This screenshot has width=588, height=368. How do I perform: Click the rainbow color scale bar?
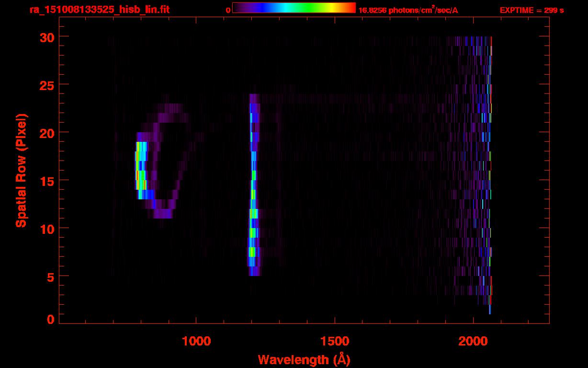pyautogui.click(x=294, y=8)
